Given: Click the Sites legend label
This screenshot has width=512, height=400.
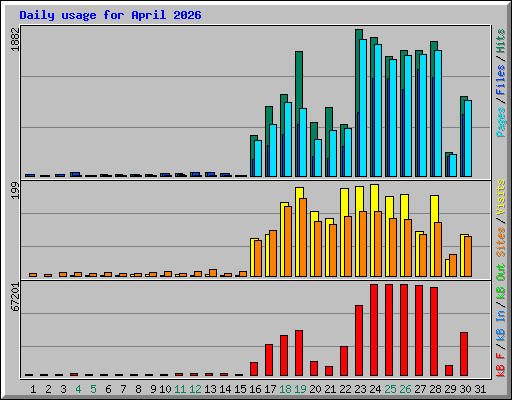Looking at the screenshot, I should point(501,242).
